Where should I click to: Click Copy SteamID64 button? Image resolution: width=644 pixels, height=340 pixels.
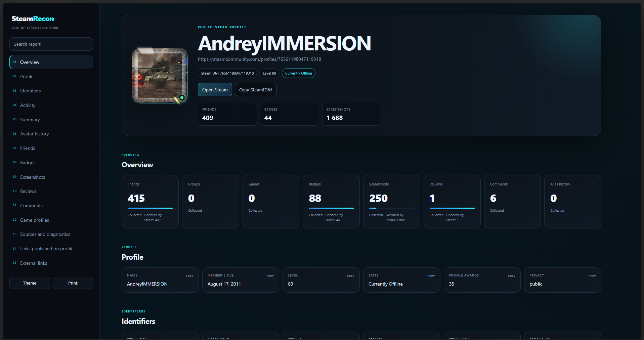click(x=256, y=90)
